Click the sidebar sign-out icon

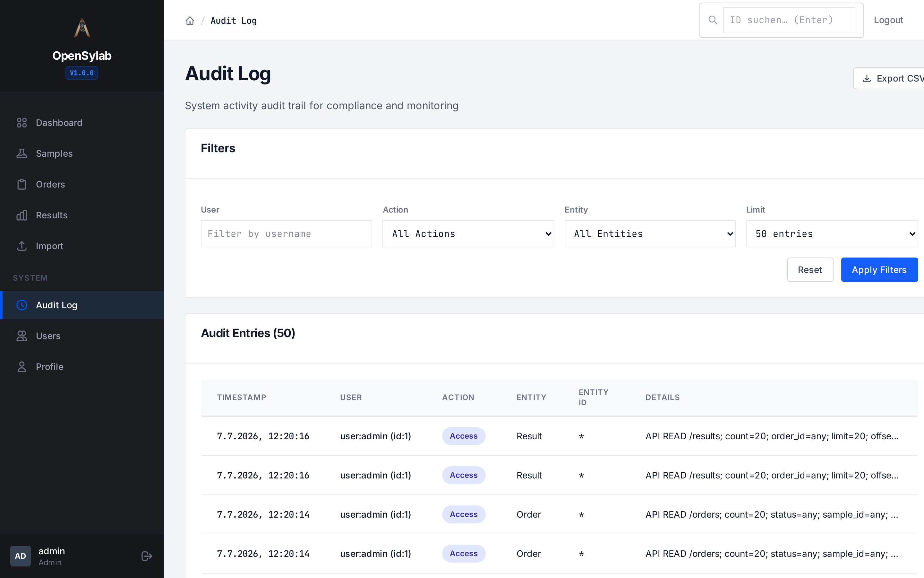147,556
